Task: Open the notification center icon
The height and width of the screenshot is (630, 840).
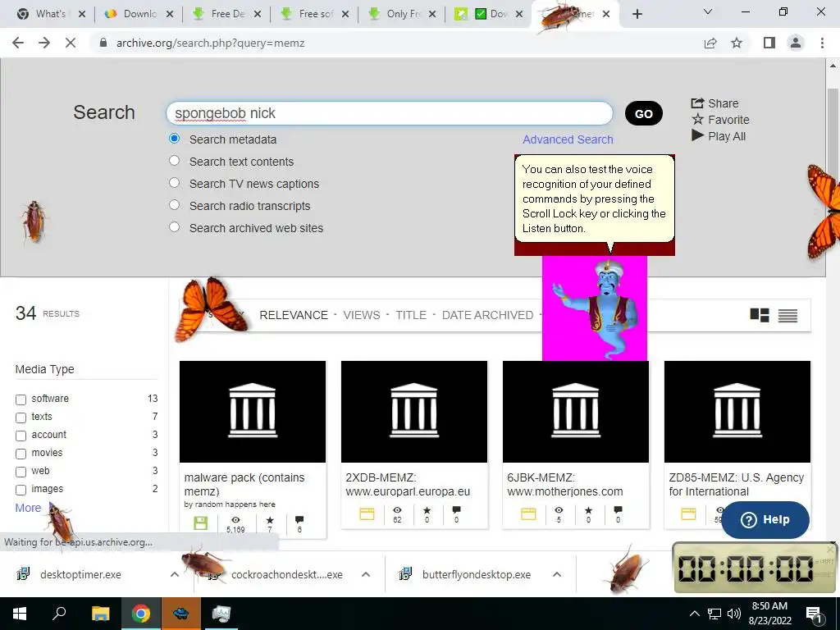Action: pyautogui.click(x=814, y=614)
